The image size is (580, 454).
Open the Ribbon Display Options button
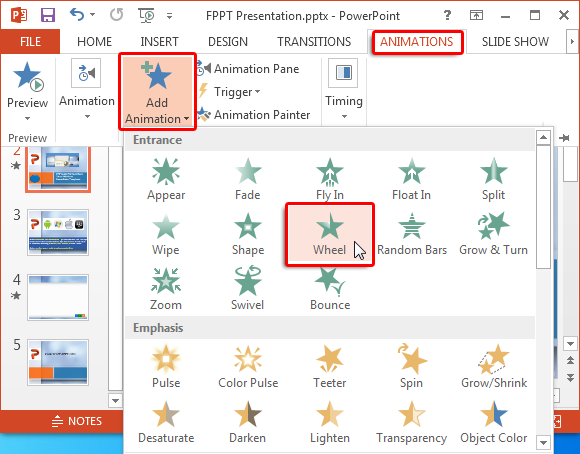[476, 15]
